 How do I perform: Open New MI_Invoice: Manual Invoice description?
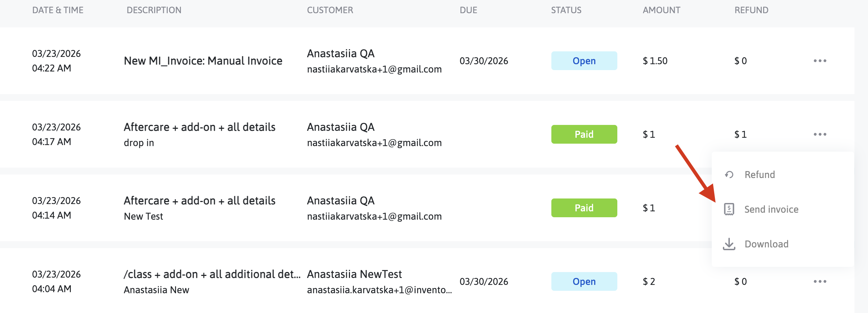pyautogui.click(x=203, y=61)
